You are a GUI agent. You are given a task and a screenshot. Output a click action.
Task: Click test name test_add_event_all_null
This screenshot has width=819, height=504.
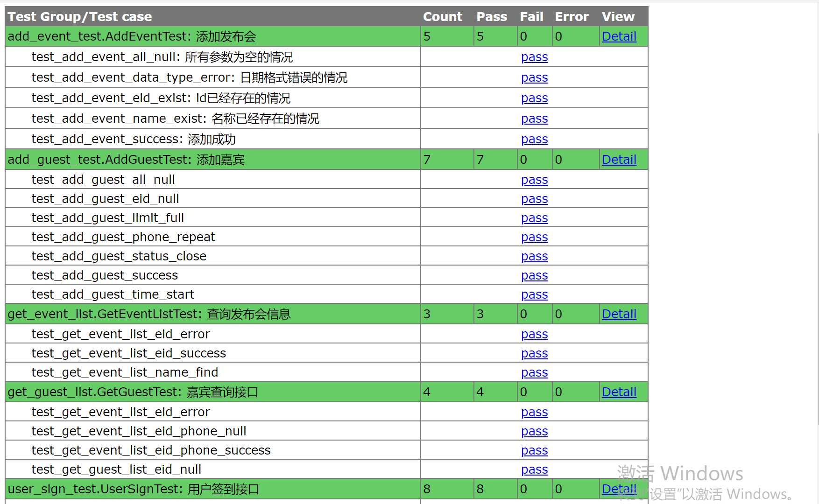(162, 57)
